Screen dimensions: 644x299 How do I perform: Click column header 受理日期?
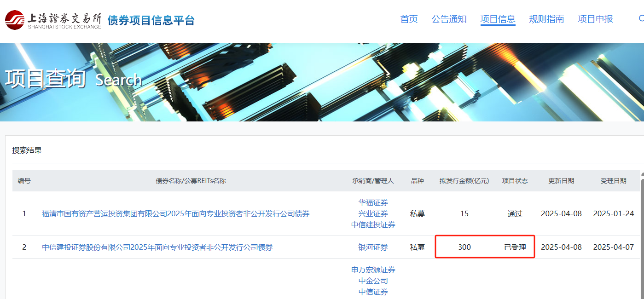tap(614, 181)
